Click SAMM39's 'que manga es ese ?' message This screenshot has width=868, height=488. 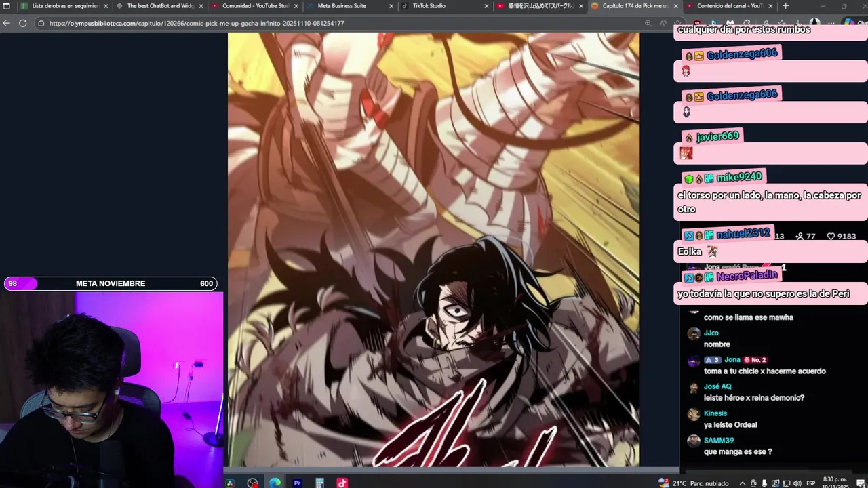tap(738, 452)
